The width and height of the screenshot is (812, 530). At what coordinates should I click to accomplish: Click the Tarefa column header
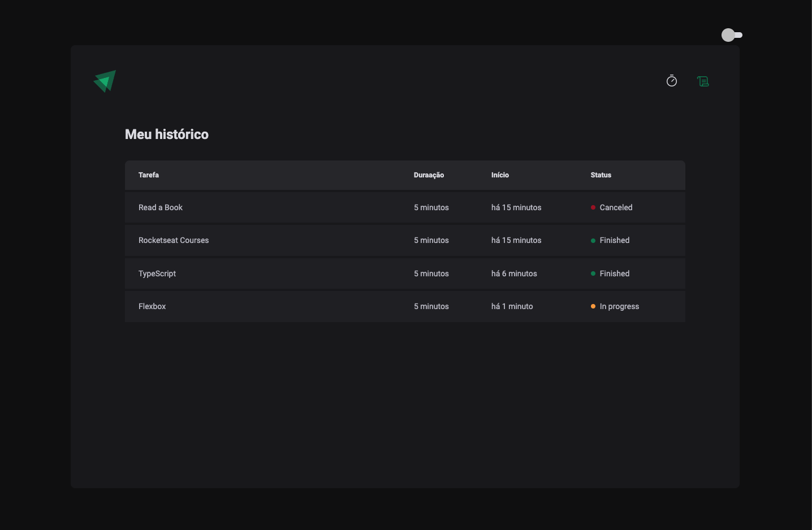(x=148, y=175)
